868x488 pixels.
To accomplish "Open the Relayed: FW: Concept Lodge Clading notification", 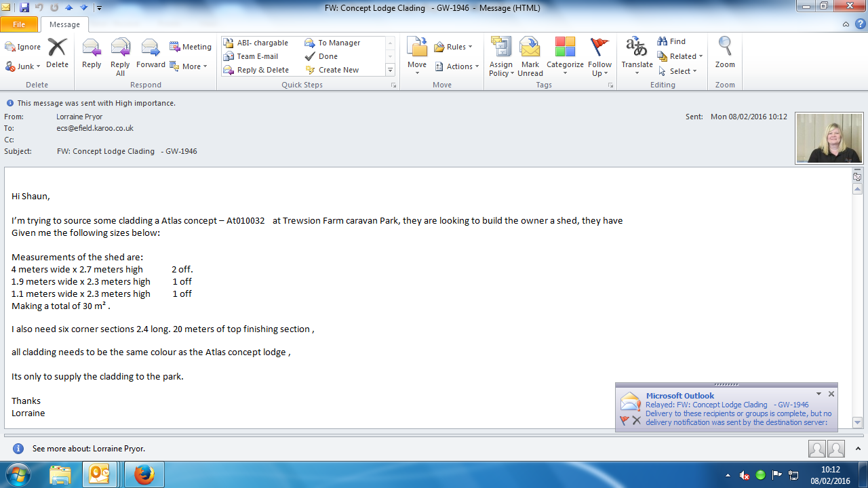I will tap(727, 405).
